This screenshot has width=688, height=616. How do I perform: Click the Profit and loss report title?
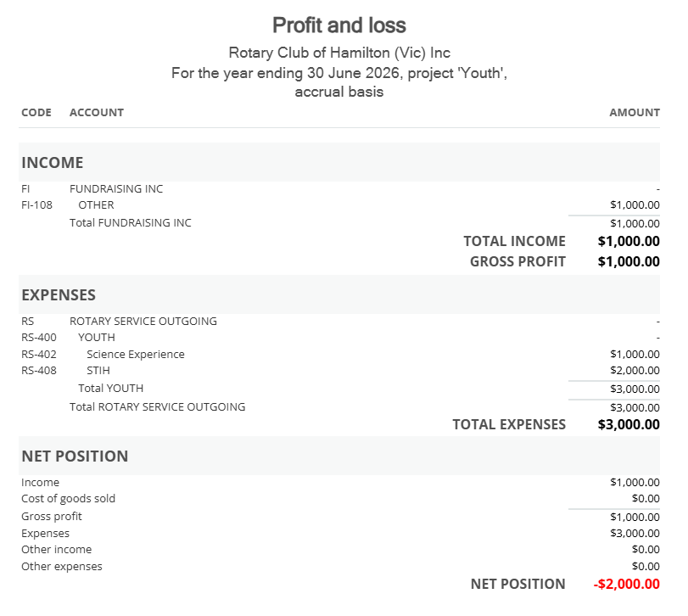click(x=339, y=25)
